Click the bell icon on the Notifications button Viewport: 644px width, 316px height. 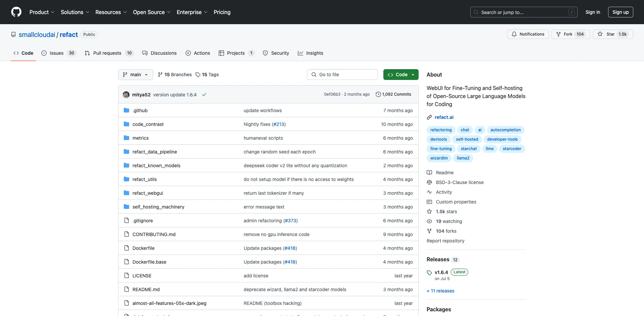tap(514, 34)
